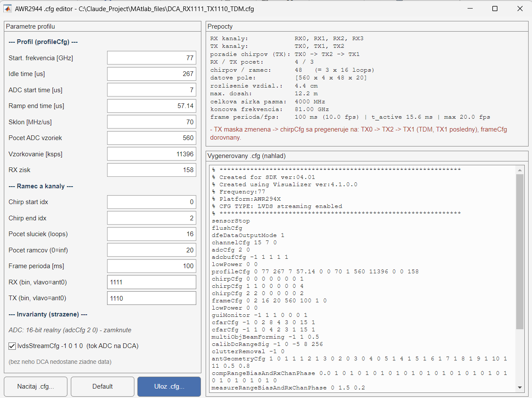Save using the Uloz .cfg... button
Image resolution: width=532 pixels, height=398 pixels.
pos(169,386)
